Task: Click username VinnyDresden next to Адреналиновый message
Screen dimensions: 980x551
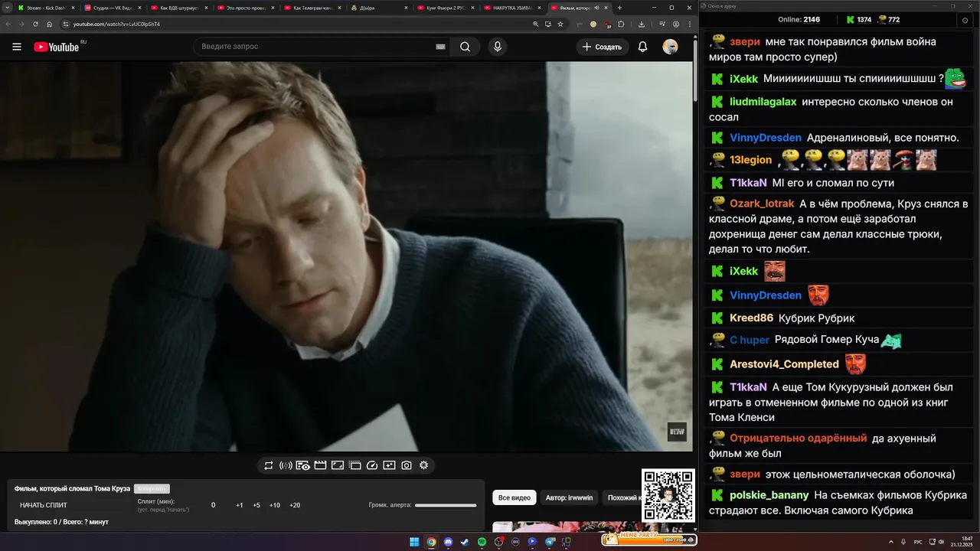Action: pos(766,138)
